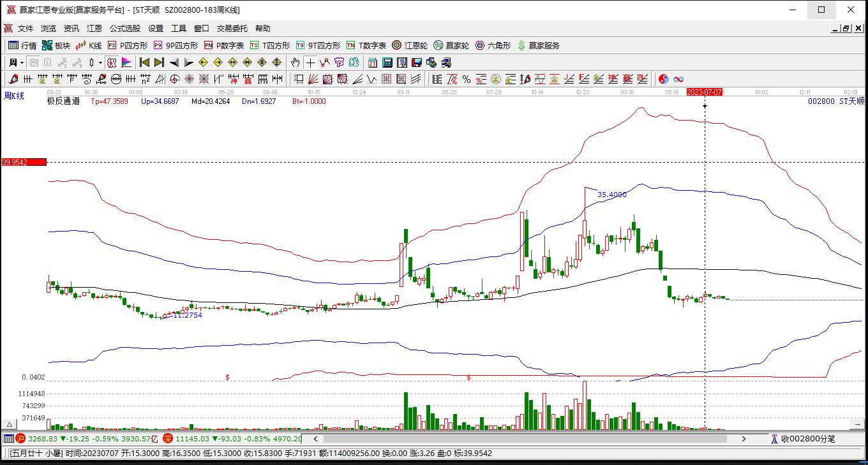Open the T四方形 tool
Screen dimensions: 868x465
click(269, 45)
